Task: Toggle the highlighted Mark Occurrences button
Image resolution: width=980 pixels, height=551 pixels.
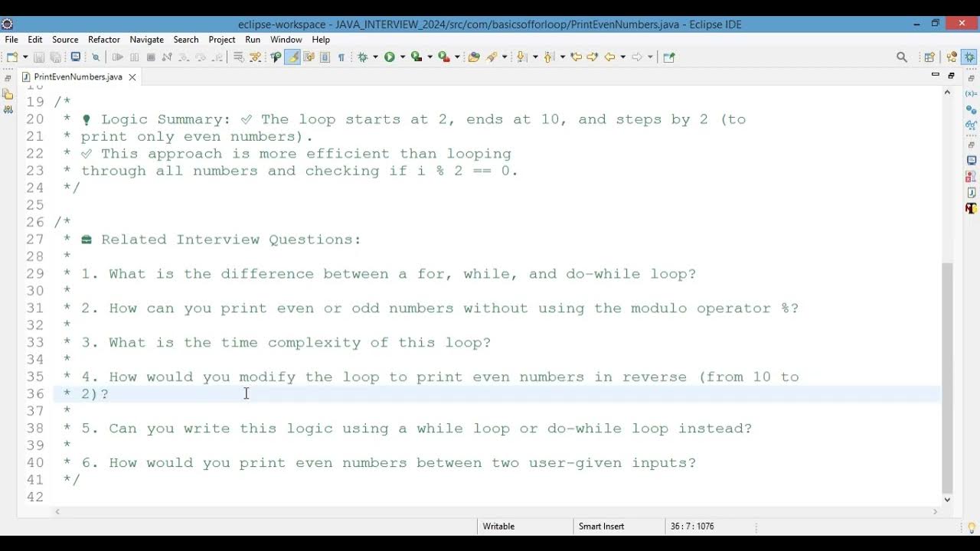Action: 292,57
